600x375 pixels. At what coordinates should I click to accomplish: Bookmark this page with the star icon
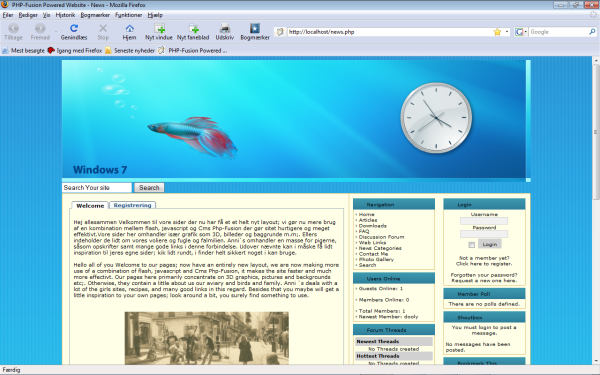click(497, 32)
